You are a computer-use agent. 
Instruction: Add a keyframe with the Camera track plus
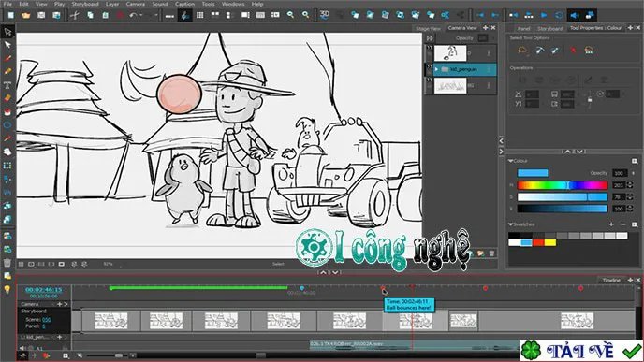pos(59,304)
